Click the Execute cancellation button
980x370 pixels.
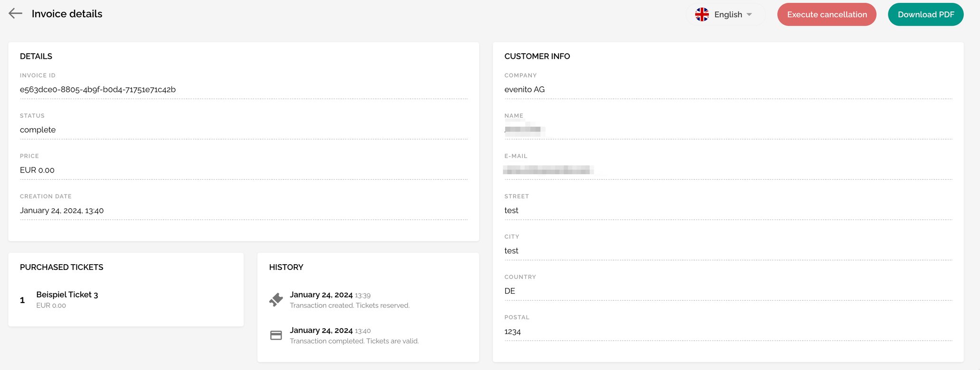(x=827, y=14)
